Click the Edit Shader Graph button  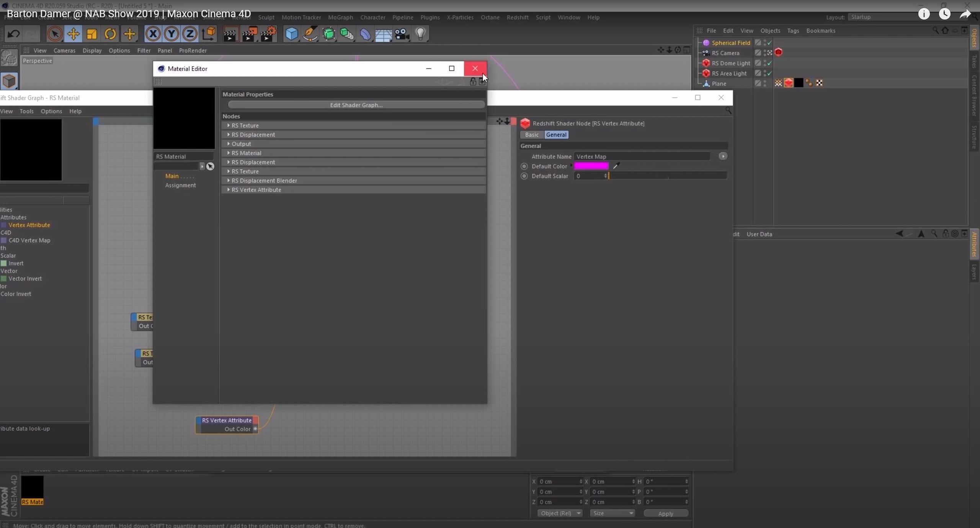pyautogui.click(x=356, y=105)
